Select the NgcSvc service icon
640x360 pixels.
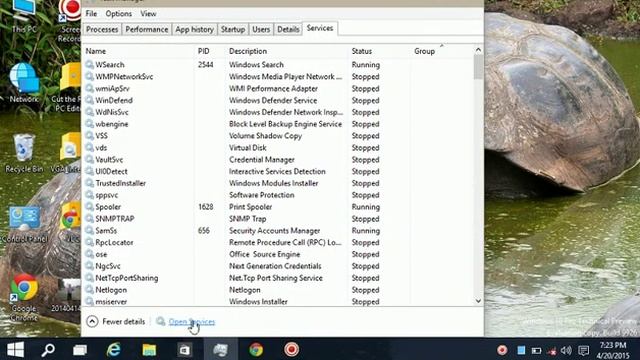89,266
